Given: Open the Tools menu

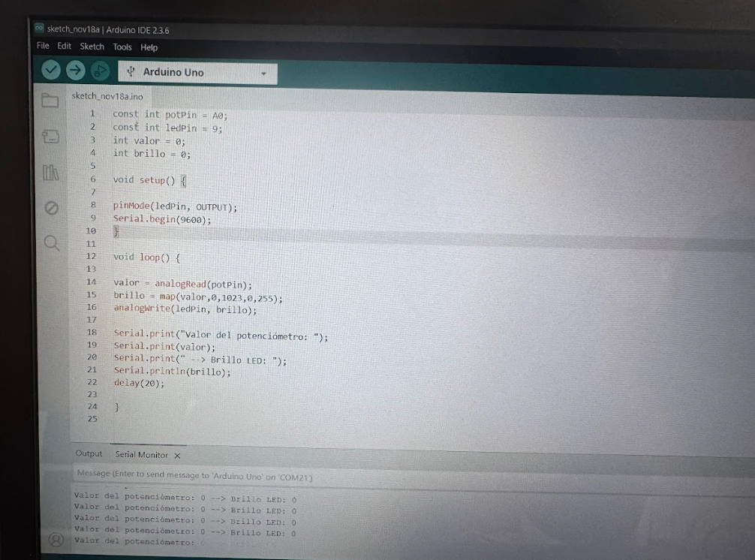Looking at the screenshot, I should click(x=122, y=47).
